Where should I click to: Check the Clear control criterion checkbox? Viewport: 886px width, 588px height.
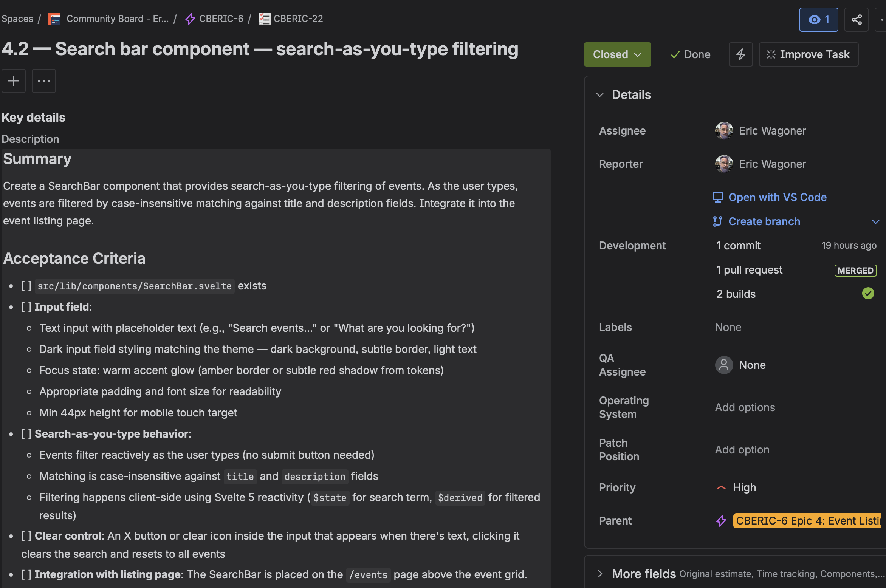point(26,535)
